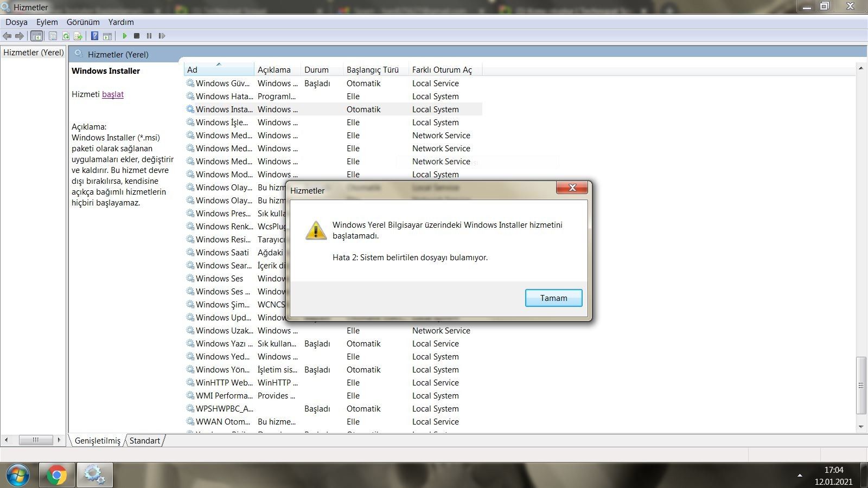Click Network Service in the Windows Uzak... row

441,330
